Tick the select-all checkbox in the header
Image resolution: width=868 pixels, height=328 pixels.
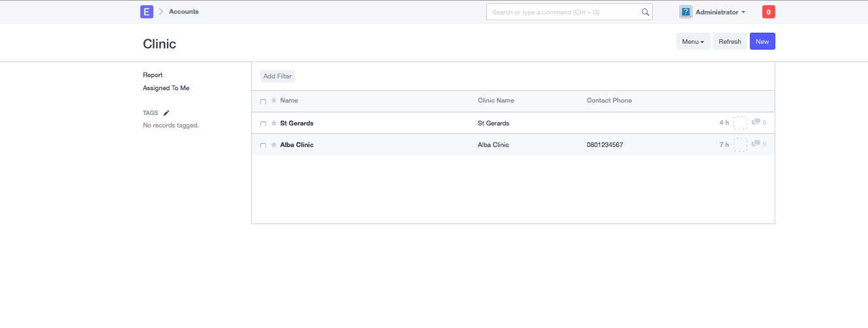[x=263, y=101]
